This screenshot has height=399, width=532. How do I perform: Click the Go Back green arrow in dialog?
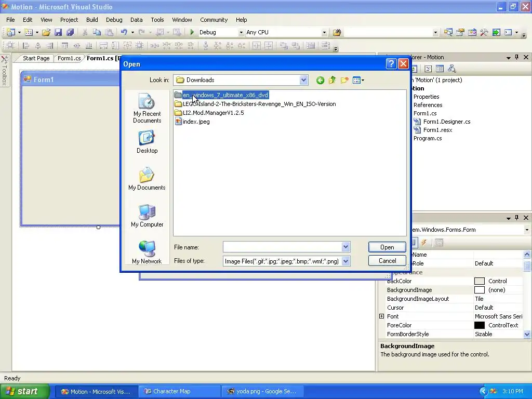pyautogui.click(x=320, y=81)
